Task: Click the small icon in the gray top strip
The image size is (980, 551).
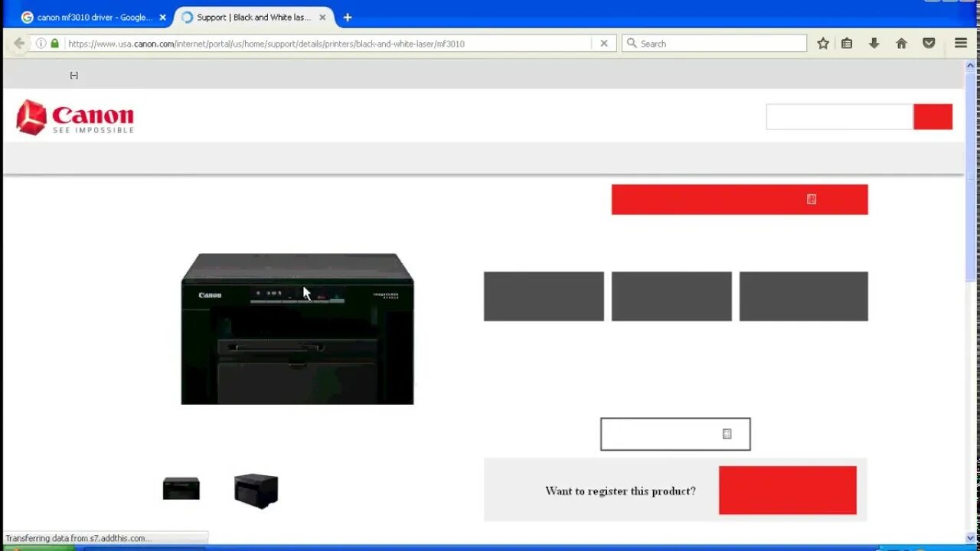Action: [74, 75]
